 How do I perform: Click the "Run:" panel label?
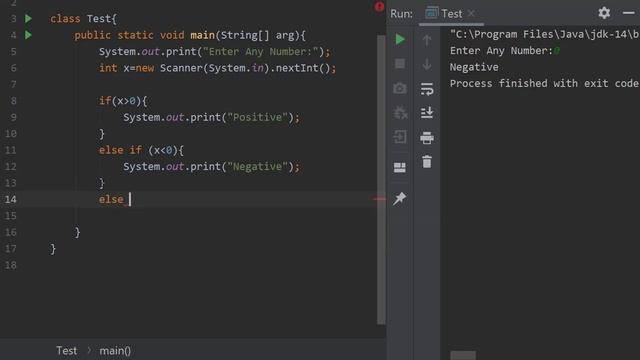point(401,14)
